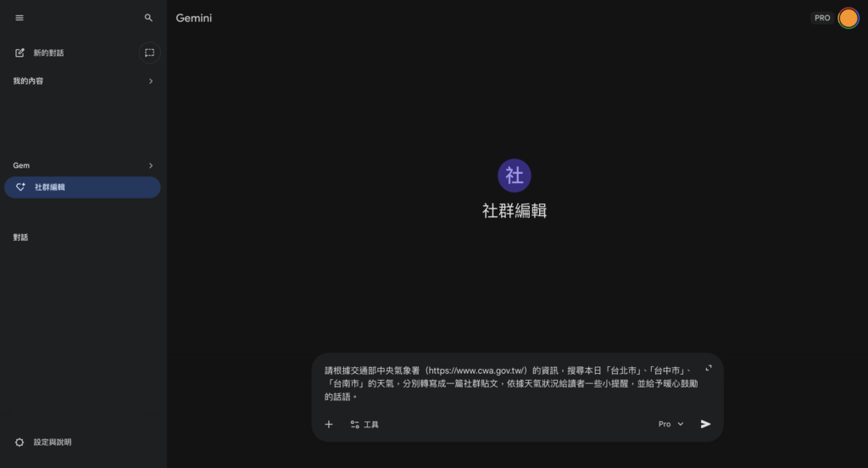Click the Gem section label

point(21,165)
